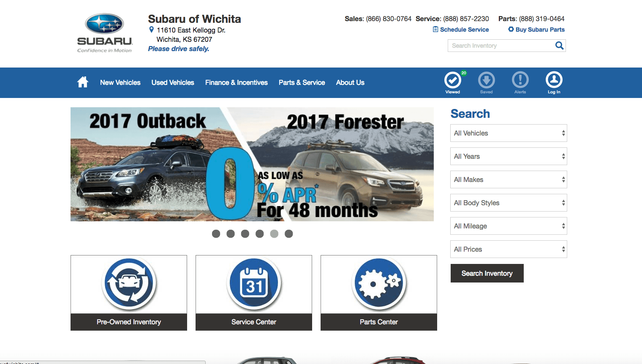642x364 pixels.
Task: Click the Pre-Owned Inventory car icon
Action: pos(129,283)
